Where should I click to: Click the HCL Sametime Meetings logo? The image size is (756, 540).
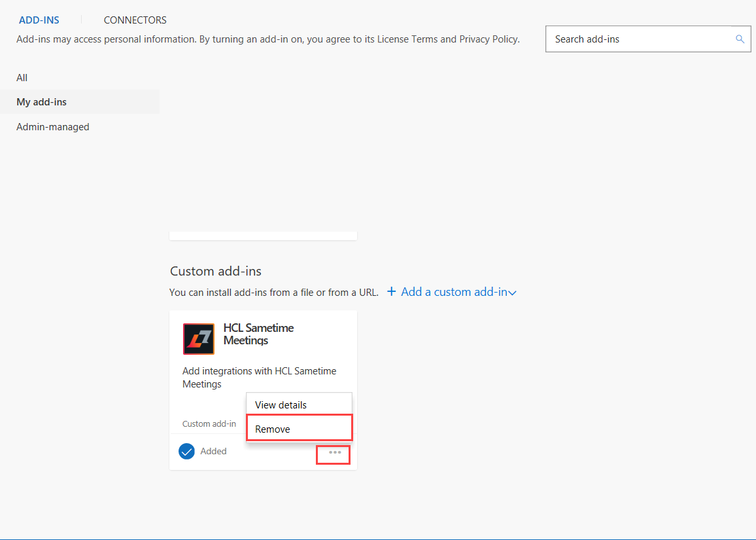coord(199,339)
